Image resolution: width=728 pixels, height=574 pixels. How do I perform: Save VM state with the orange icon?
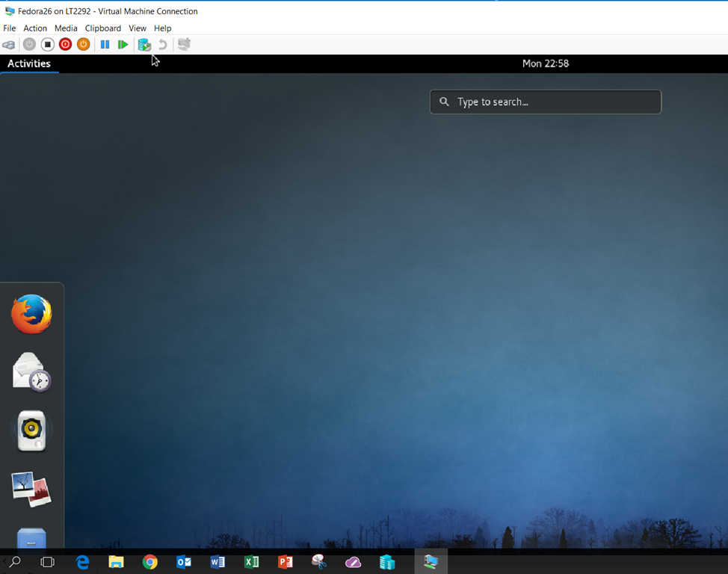84,45
